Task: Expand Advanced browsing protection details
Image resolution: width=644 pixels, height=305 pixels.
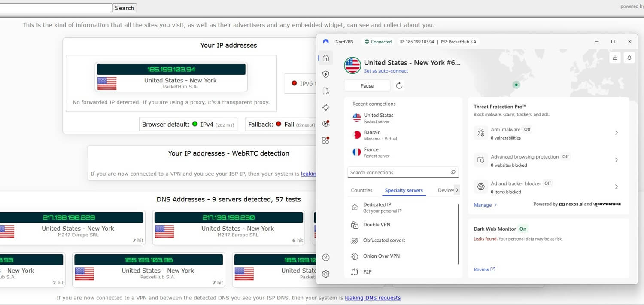Action: click(x=617, y=160)
